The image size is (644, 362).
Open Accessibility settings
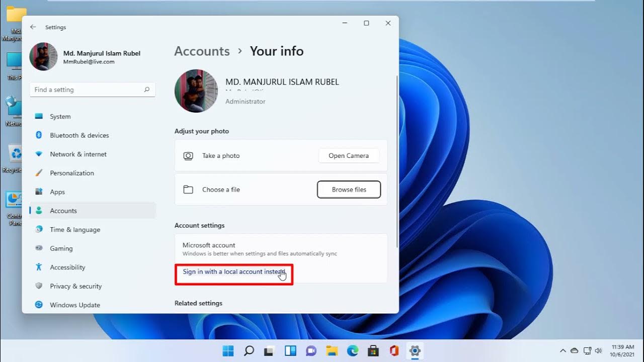pos(93,267)
